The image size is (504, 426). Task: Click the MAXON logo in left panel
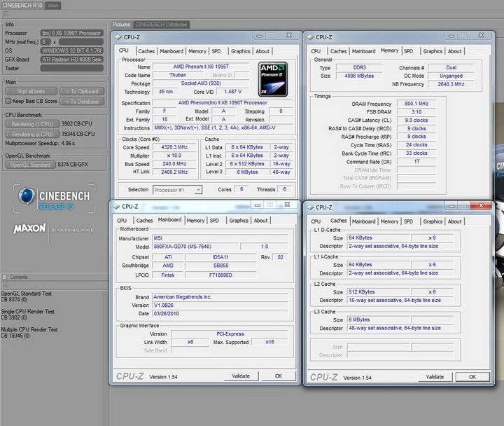[29, 228]
